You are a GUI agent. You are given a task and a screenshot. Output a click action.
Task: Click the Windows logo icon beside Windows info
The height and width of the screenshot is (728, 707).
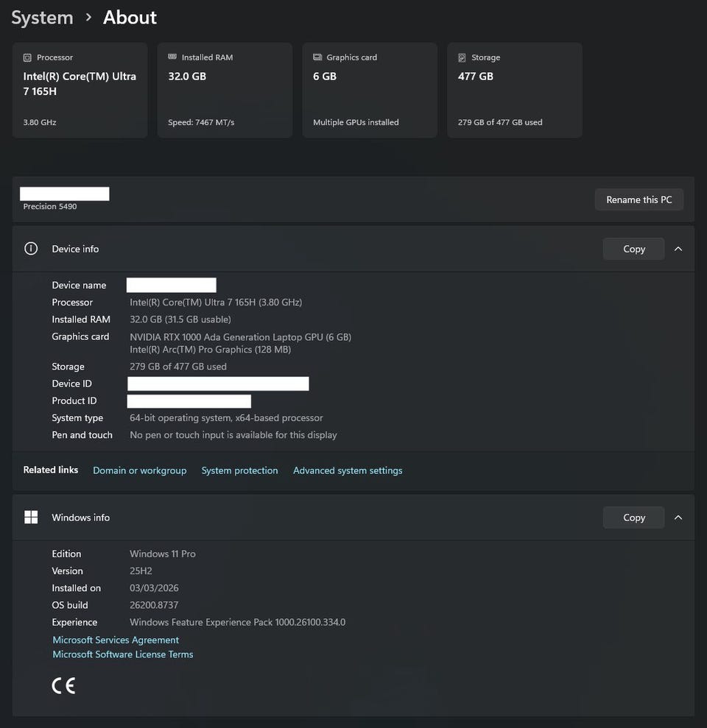tap(31, 517)
